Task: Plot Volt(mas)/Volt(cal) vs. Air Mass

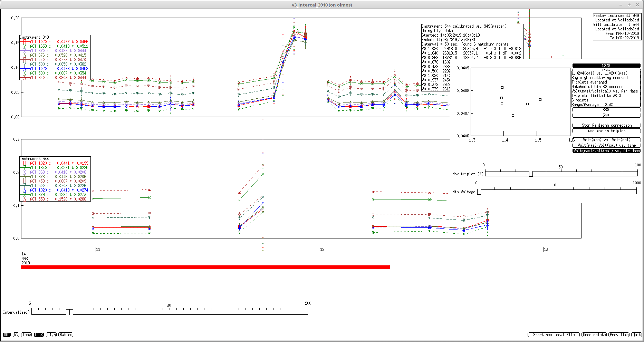Action: [606, 151]
